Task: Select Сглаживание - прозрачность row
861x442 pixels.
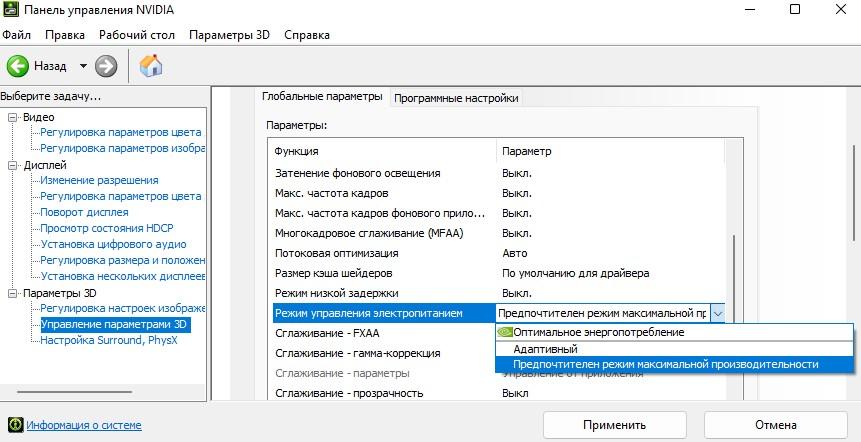Action: tap(499, 393)
